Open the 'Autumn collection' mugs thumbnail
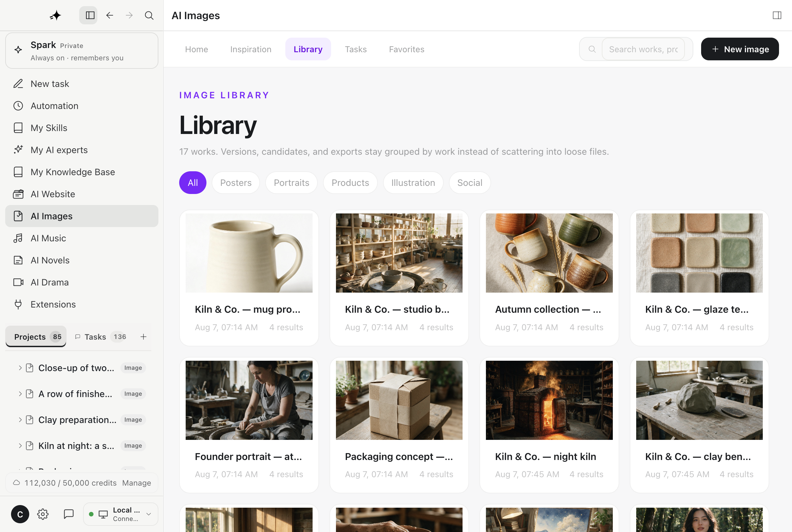 point(549,253)
